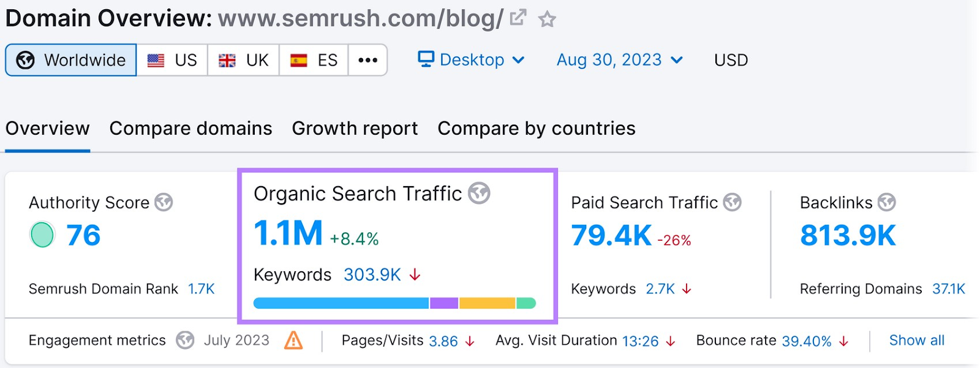The height and width of the screenshot is (368, 980).
Task: Switch to the Compare domains tab
Action: click(190, 129)
